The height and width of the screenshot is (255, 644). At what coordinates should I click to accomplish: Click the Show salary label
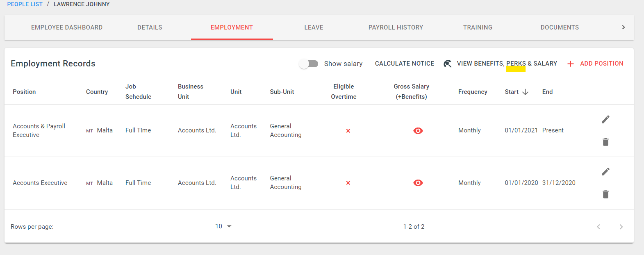tap(343, 64)
